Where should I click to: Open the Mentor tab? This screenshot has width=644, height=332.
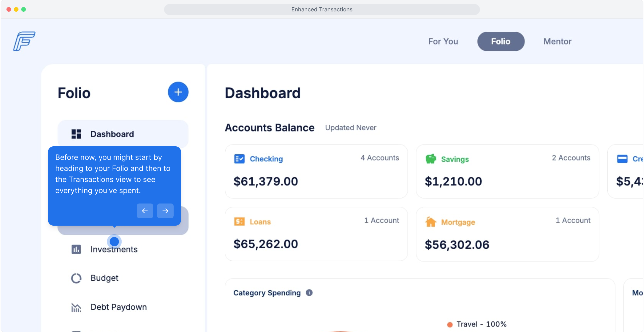pyautogui.click(x=557, y=41)
